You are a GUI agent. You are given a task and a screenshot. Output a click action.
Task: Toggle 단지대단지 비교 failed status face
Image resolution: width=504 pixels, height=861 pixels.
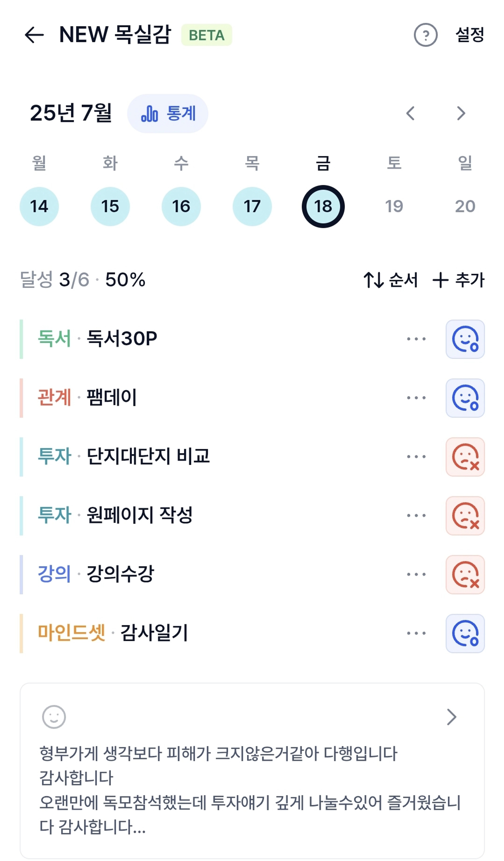465,457
